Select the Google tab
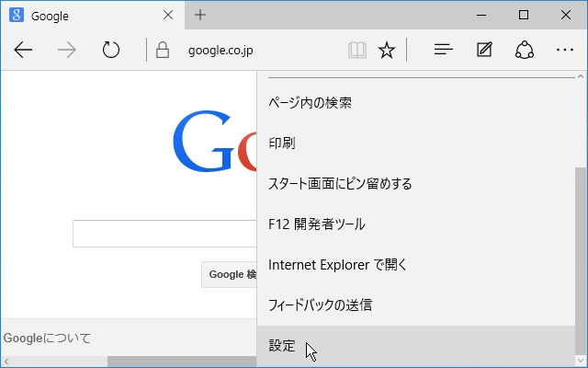 tap(93, 16)
